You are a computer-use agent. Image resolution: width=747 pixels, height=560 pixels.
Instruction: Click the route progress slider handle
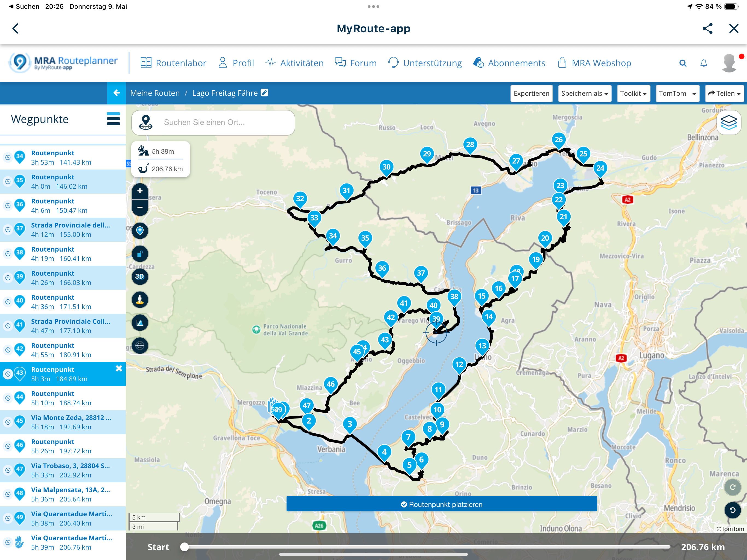184,547
